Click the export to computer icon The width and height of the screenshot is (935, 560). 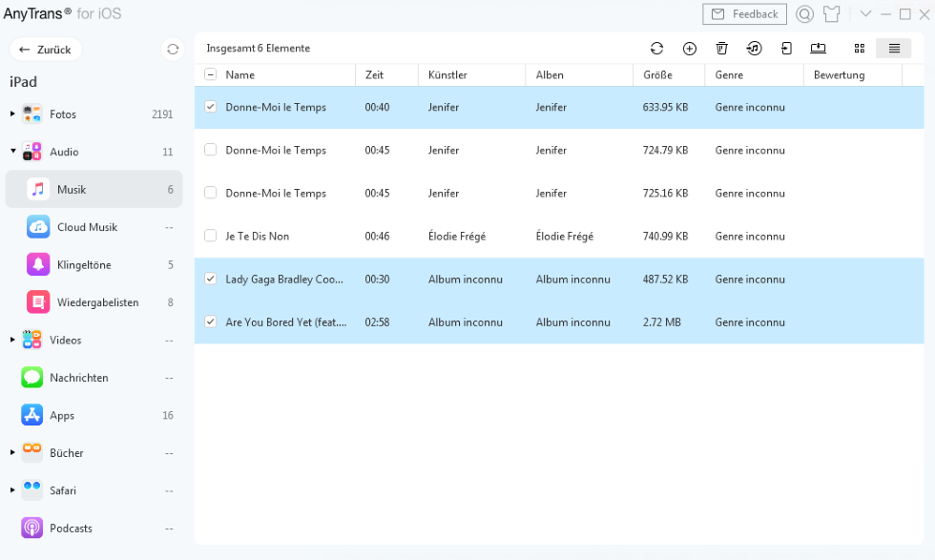coord(819,49)
